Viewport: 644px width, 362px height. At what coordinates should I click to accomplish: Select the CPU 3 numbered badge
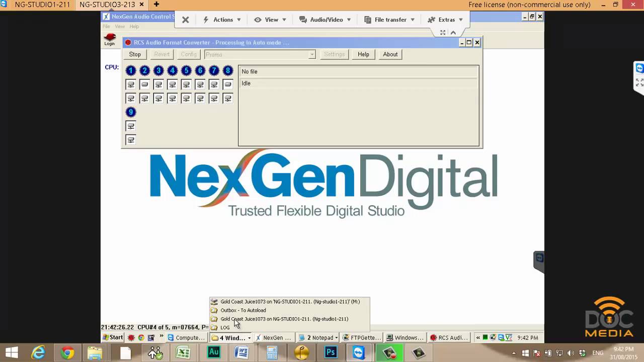[158, 71]
